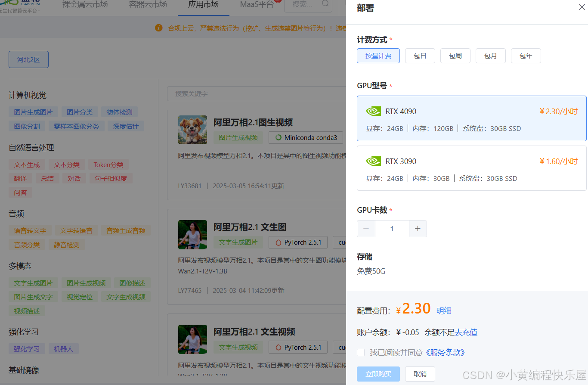Decrease GPU card count with minus button
Image resolution: width=588 pixels, height=385 pixels.
click(x=366, y=229)
